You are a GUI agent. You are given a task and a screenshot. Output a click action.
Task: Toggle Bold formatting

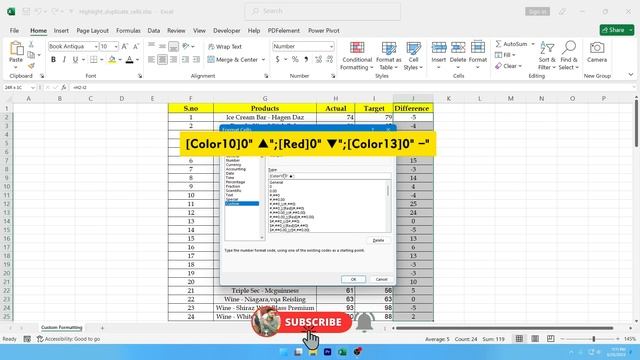point(53,60)
